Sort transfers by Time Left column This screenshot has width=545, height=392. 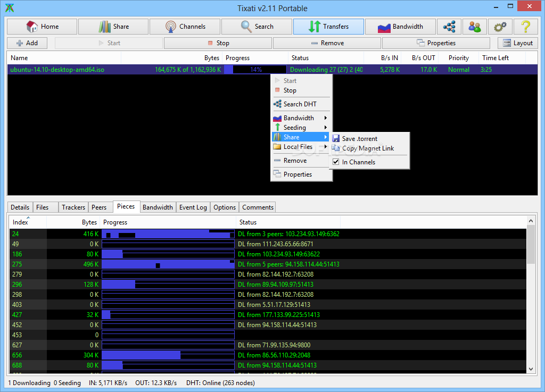pos(502,58)
